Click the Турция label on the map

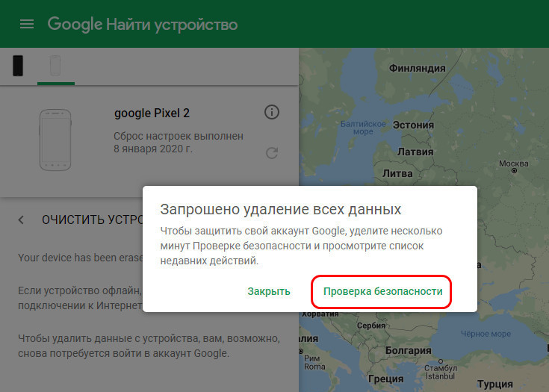494,383
